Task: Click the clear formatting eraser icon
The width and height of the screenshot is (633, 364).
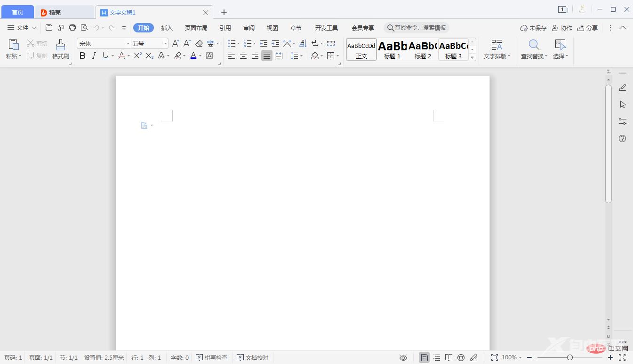Action: [x=199, y=43]
